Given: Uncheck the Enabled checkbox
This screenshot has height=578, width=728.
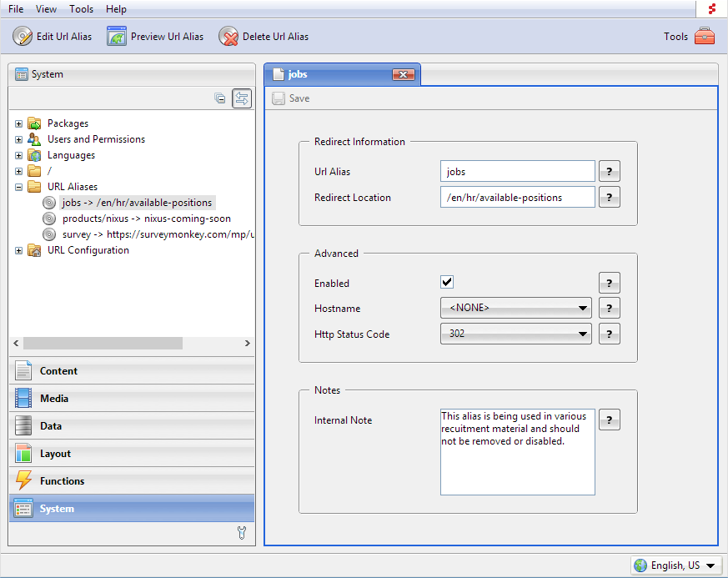Looking at the screenshot, I should click(447, 283).
